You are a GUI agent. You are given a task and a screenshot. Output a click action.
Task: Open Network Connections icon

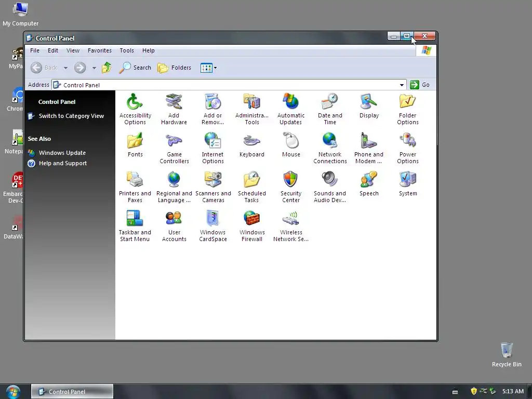click(330, 148)
